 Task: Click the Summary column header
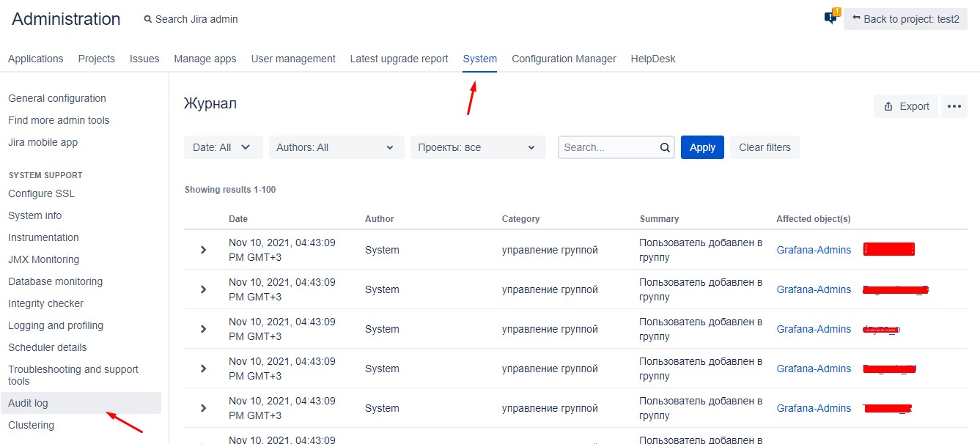coord(659,218)
